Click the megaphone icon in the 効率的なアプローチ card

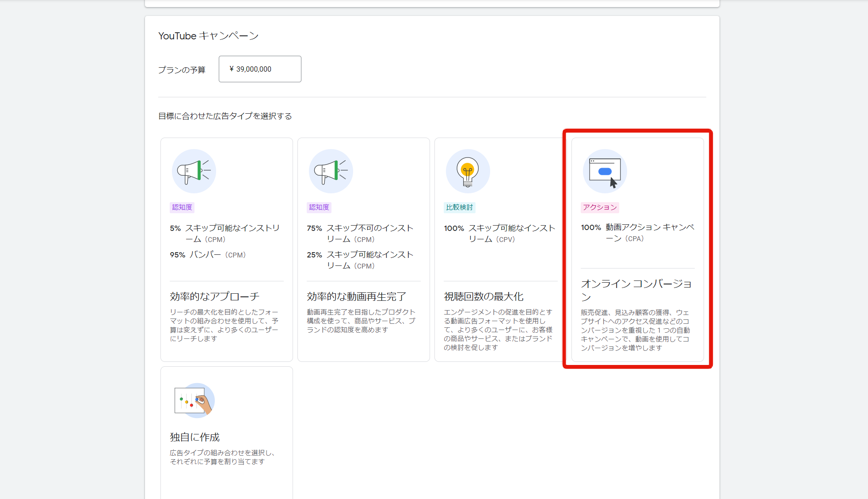194,171
